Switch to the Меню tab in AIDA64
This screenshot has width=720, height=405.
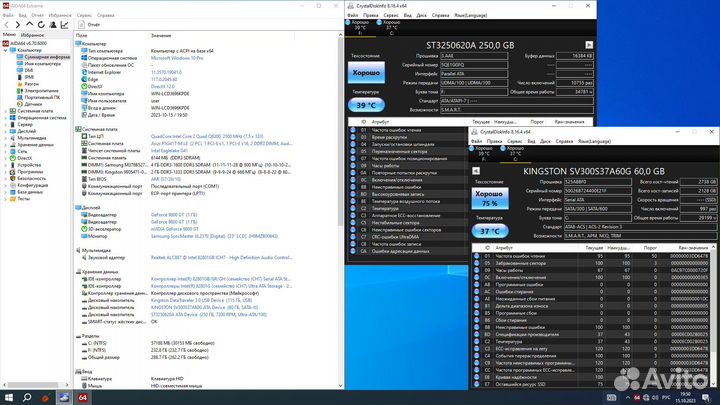click(9, 34)
